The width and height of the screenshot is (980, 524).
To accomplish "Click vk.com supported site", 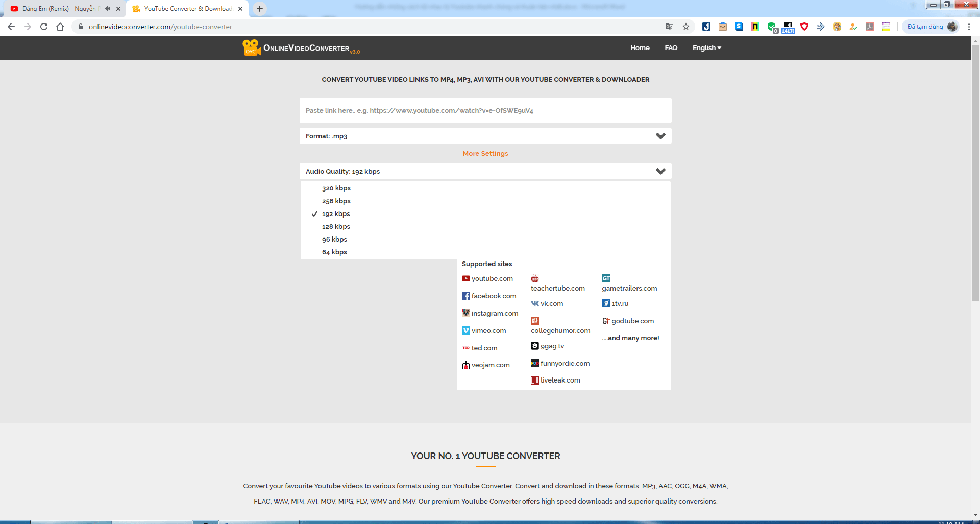I will 547,303.
